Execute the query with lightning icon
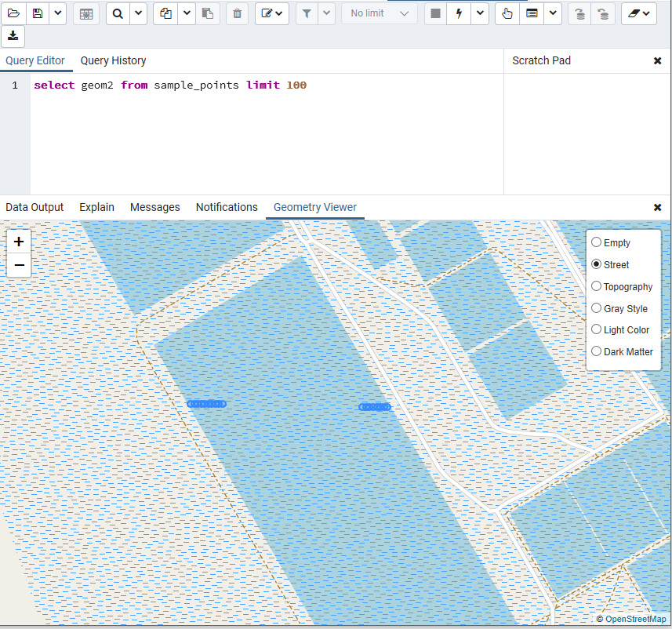Image resolution: width=672 pixels, height=629 pixels. pos(459,13)
